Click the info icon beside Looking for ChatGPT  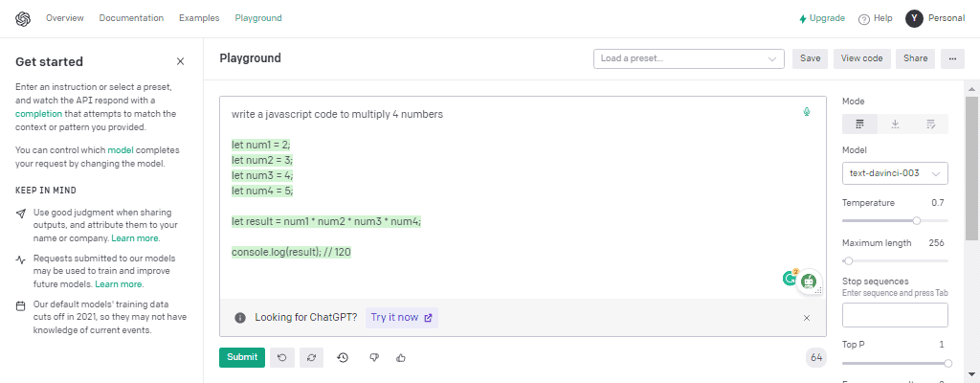tap(240, 318)
